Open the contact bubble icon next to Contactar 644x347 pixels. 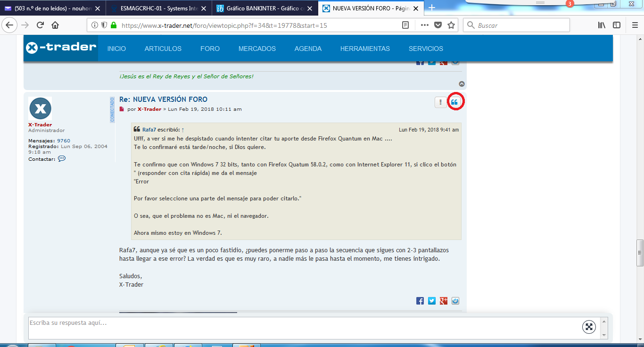pyautogui.click(x=62, y=159)
